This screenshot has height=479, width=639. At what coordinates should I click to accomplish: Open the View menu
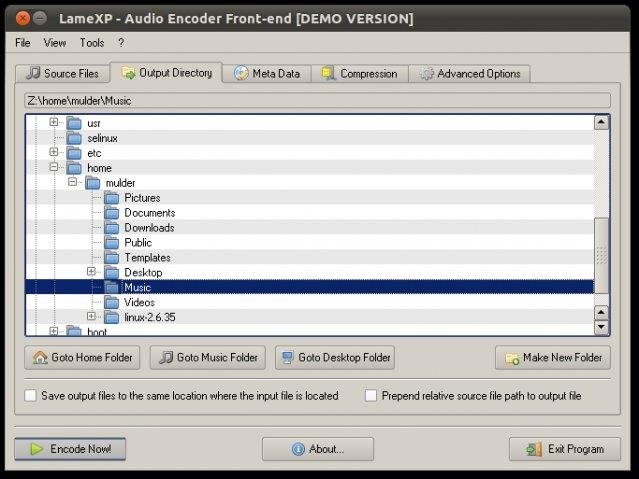click(55, 42)
